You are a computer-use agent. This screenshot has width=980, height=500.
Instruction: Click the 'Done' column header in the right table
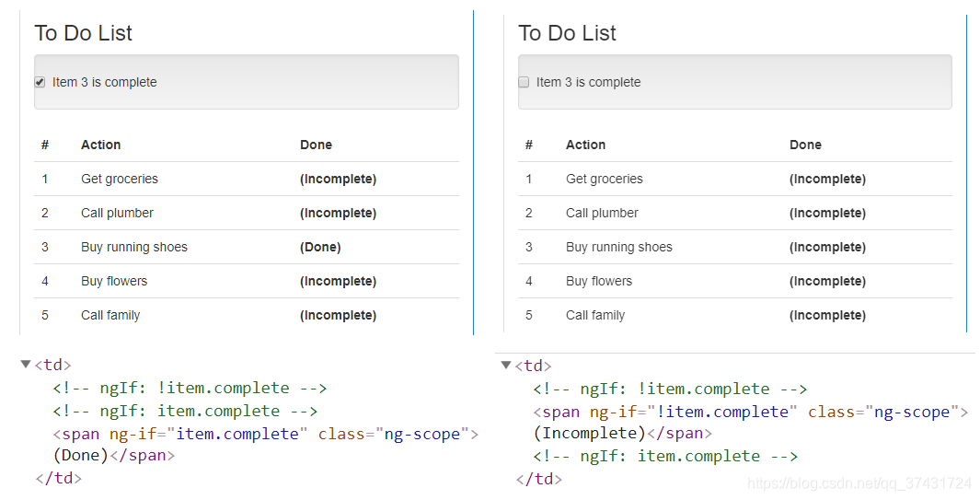point(805,145)
